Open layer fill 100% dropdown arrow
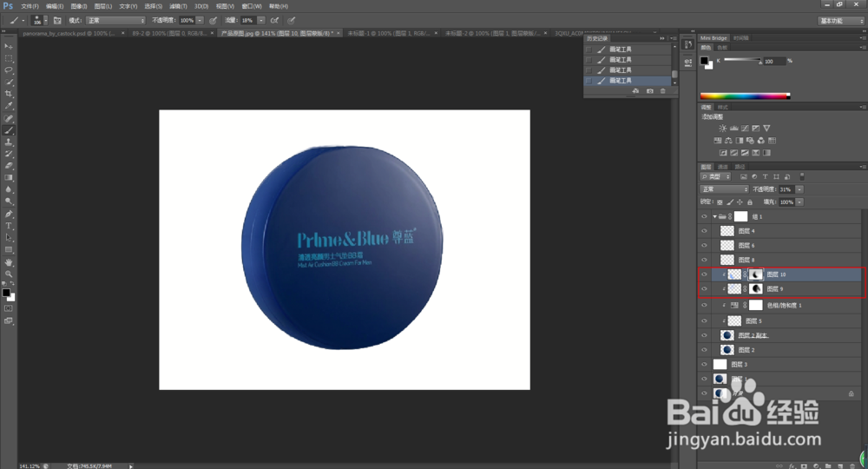The height and width of the screenshot is (469, 868). [x=799, y=202]
